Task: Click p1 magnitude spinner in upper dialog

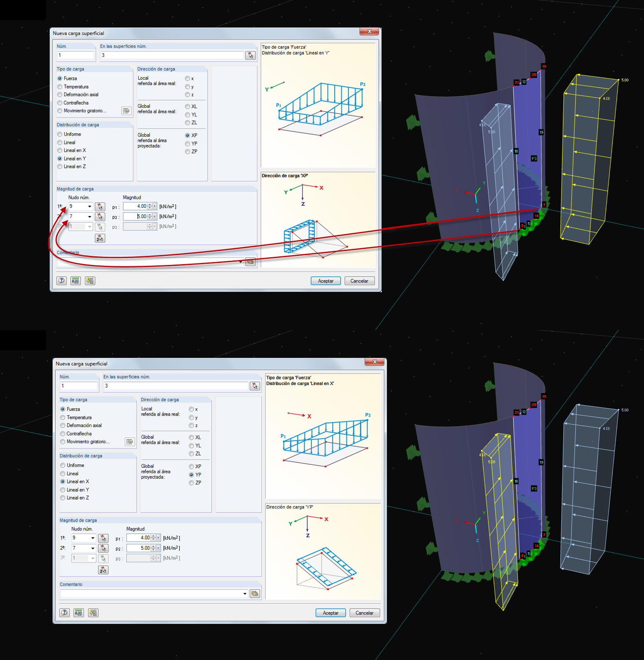Action: (x=150, y=207)
